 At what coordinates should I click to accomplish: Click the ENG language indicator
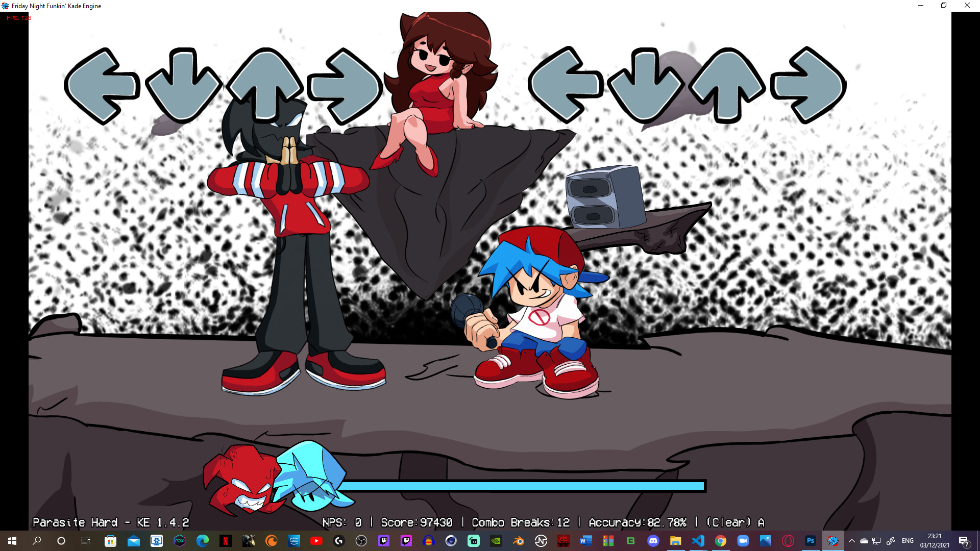point(908,541)
